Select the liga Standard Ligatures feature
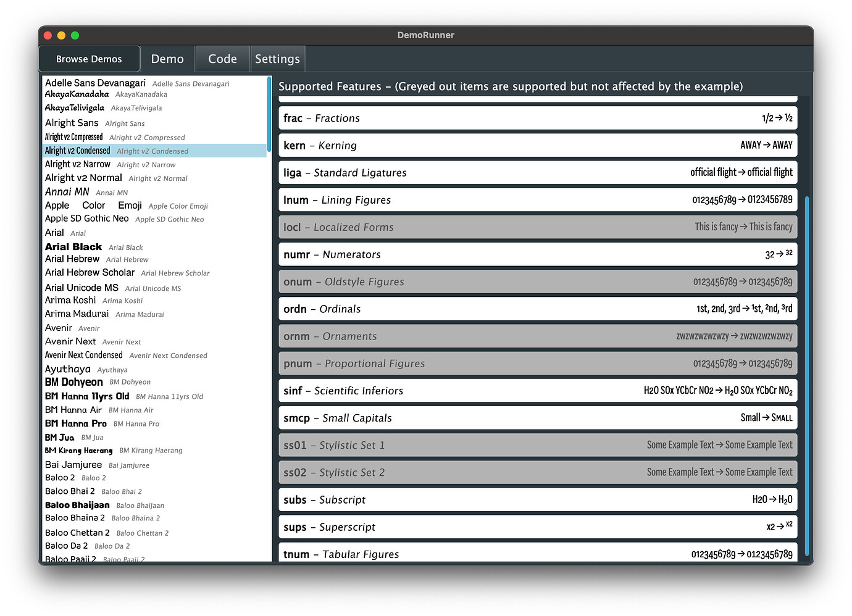The image size is (852, 616). click(537, 172)
